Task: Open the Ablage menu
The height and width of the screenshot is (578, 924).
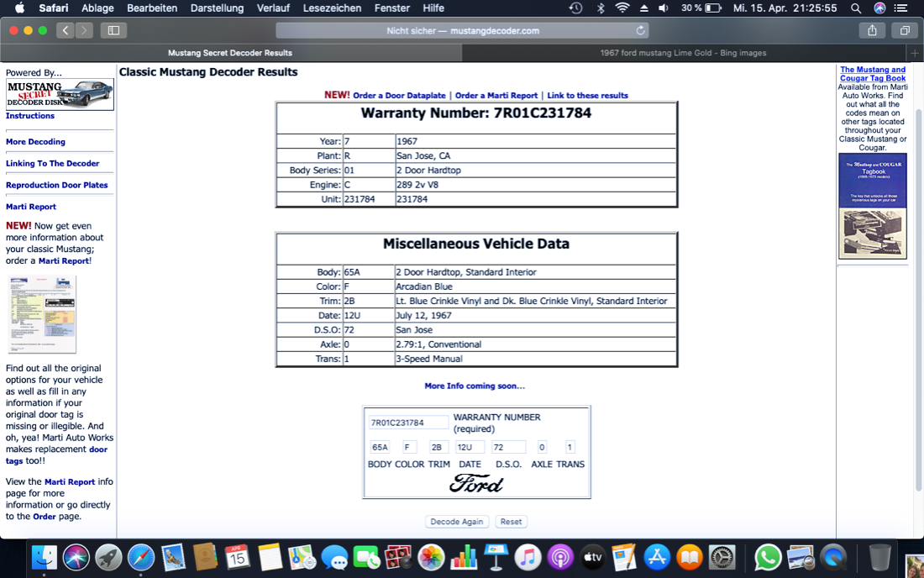Action: [97, 8]
